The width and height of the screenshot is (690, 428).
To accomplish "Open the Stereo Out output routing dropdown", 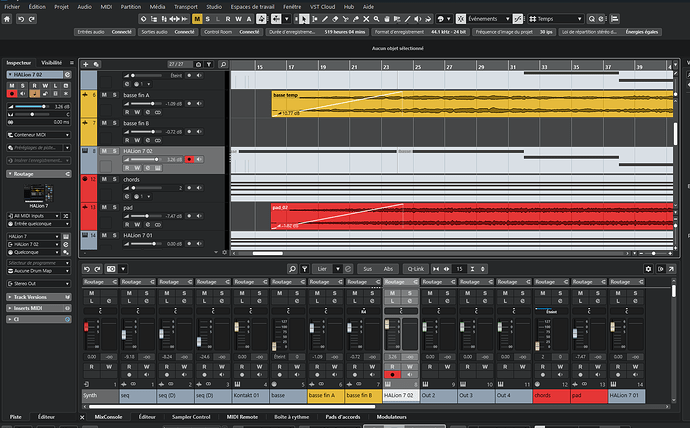I will (x=39, y=283).
